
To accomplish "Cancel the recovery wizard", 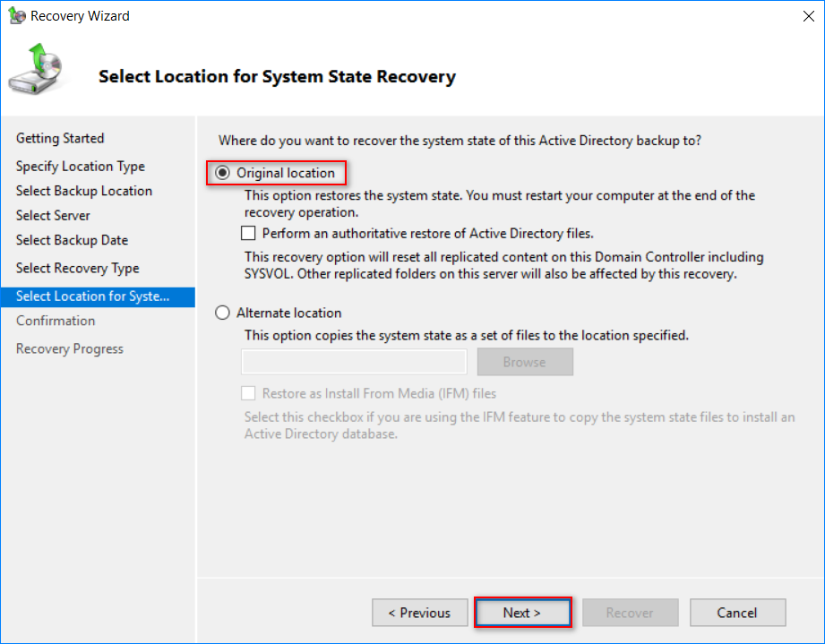I will [737, 613].
